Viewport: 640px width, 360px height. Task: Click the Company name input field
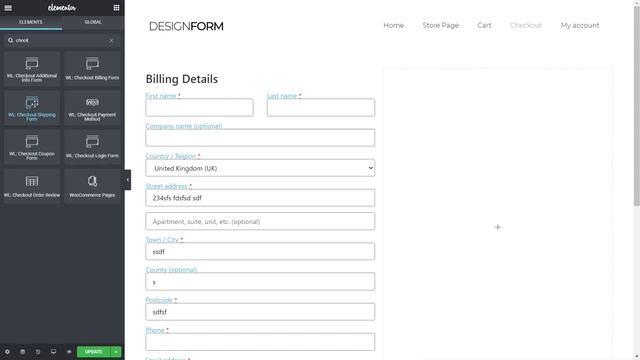(x=260, y=138)
